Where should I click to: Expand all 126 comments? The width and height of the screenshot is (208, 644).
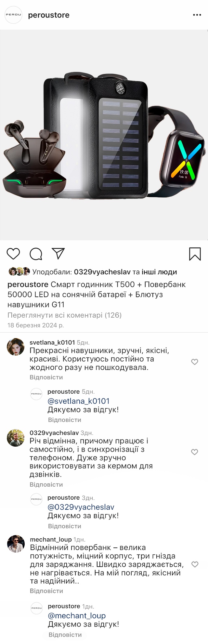coord(64,315)
